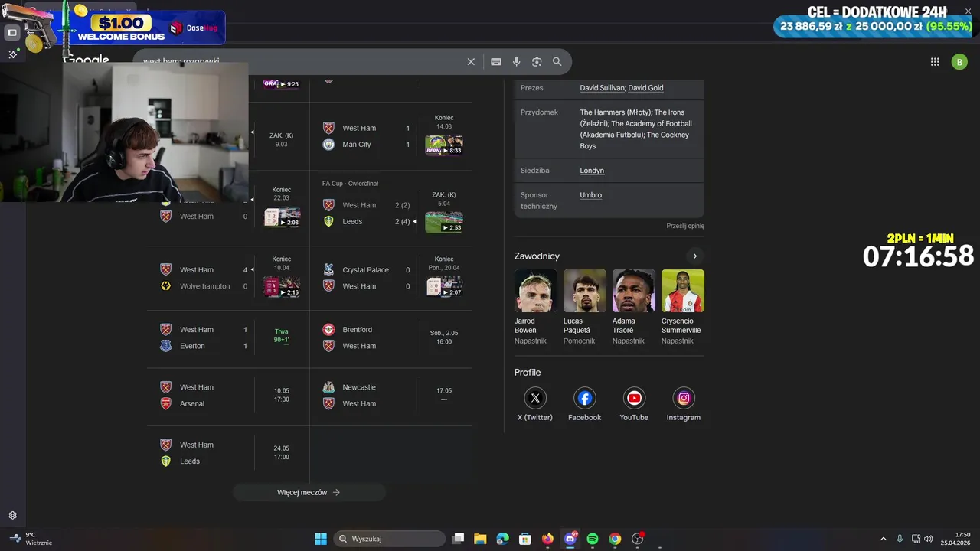
Task: Open Adama Traoré player card
Action: pos(633,307)
